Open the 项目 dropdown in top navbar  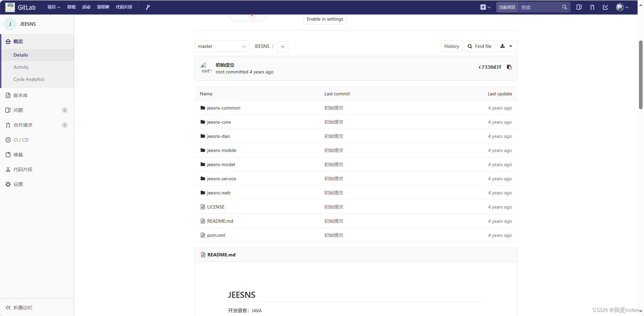(x=54, y=7)
